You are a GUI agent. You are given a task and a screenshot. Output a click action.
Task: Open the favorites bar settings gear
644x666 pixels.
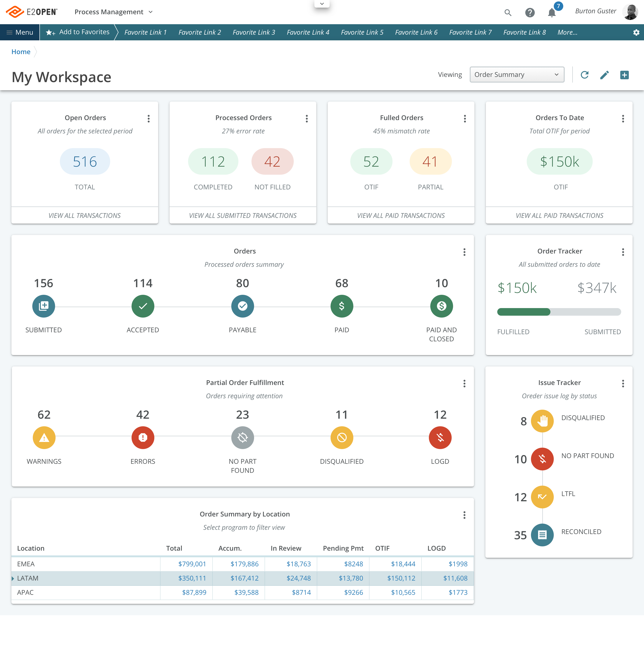point(636,33)
